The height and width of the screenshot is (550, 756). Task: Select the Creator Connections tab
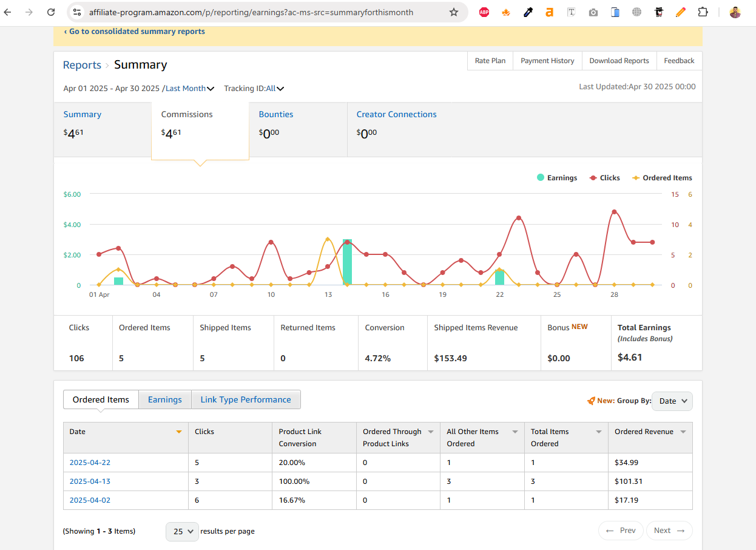[396, 129]
